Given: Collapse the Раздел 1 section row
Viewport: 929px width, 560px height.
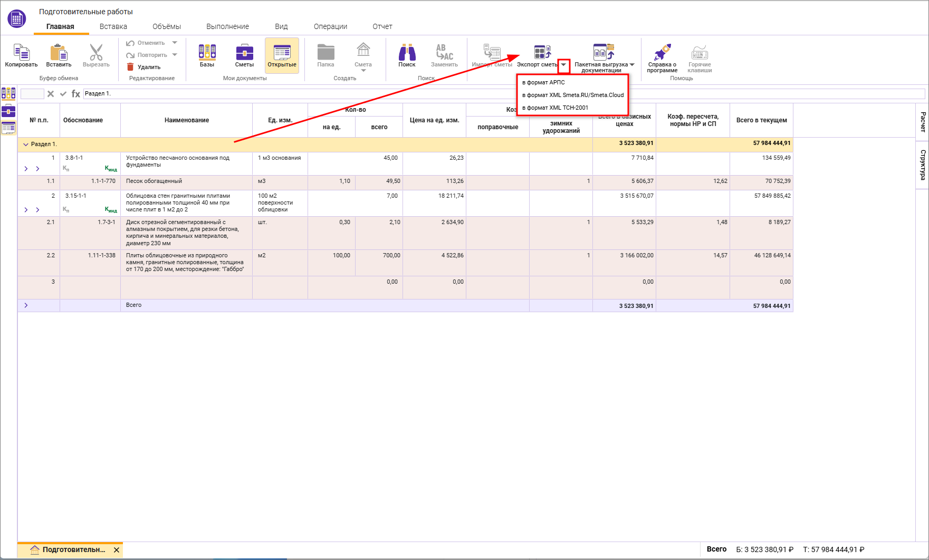Looking at the screenshot, I should 26,144.
